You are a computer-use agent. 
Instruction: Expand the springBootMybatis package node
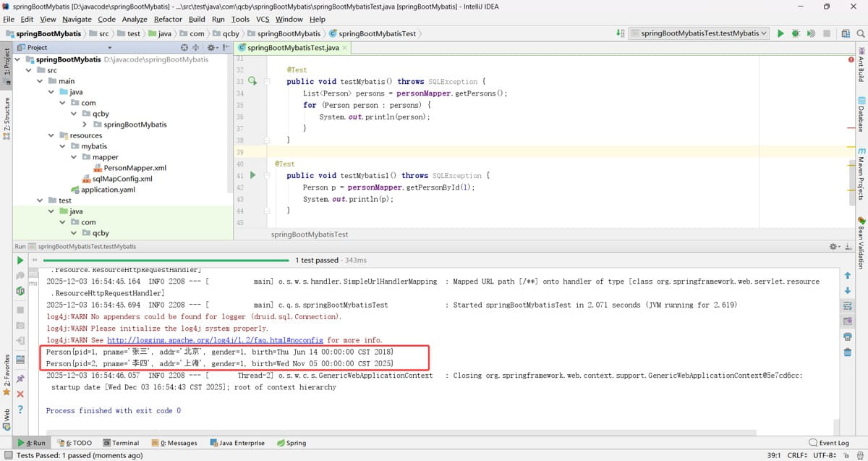click(x=85, y=124)
